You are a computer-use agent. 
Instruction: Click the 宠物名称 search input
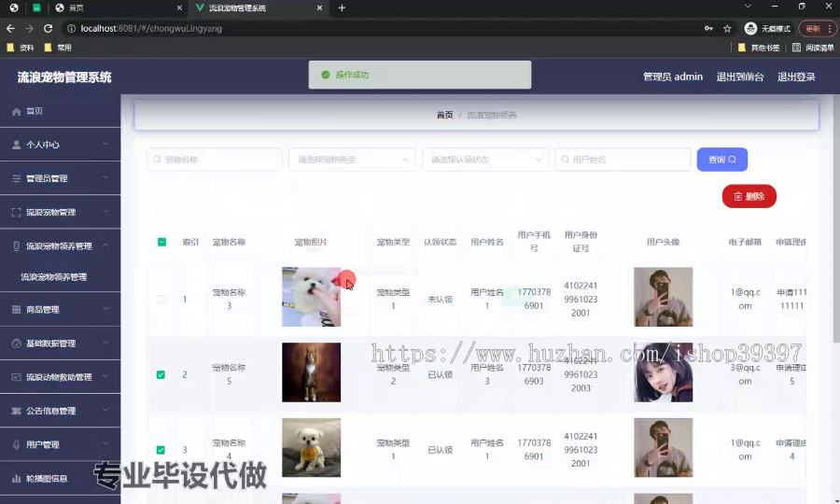pos(215,160)
